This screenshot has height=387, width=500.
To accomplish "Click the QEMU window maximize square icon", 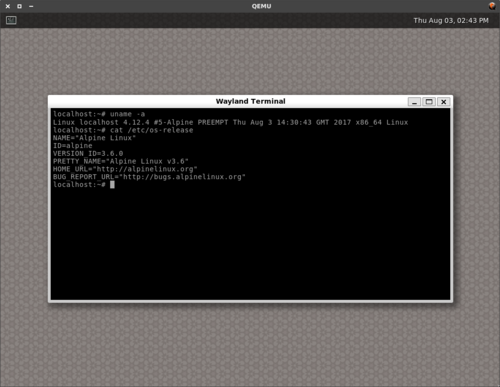I will point(19,6).
